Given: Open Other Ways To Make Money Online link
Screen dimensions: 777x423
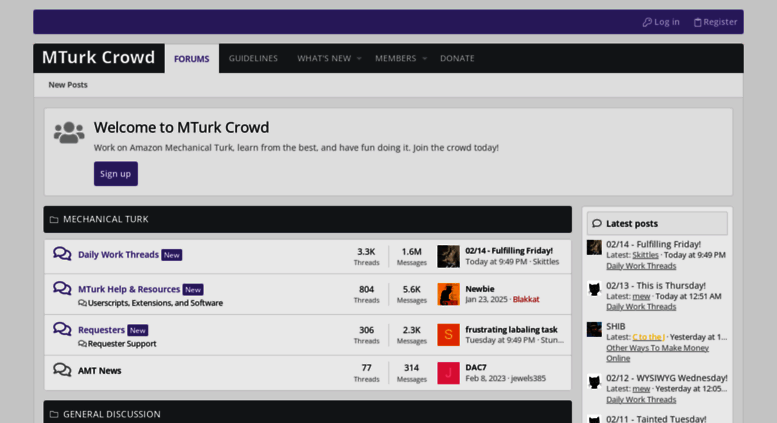Looking at the screenshot, I should point(657,353).
